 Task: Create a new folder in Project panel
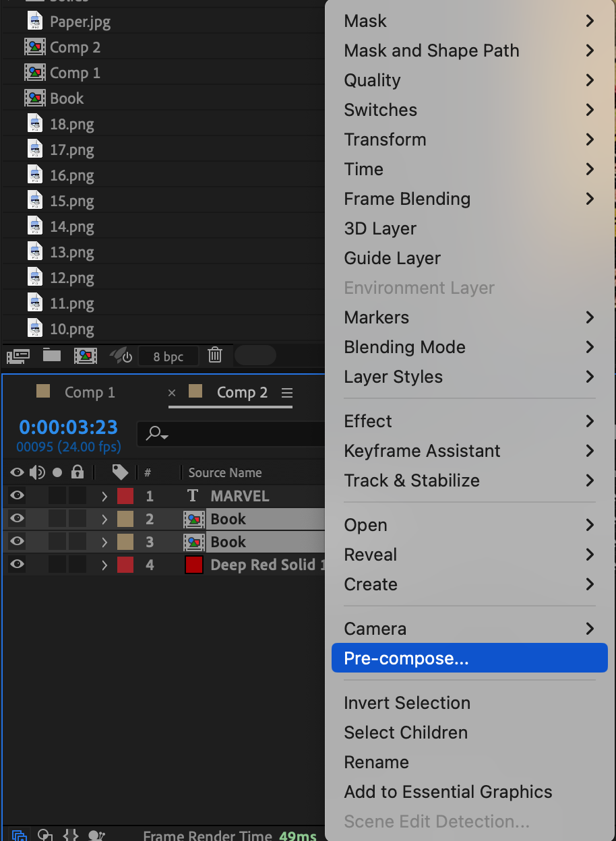52,356
